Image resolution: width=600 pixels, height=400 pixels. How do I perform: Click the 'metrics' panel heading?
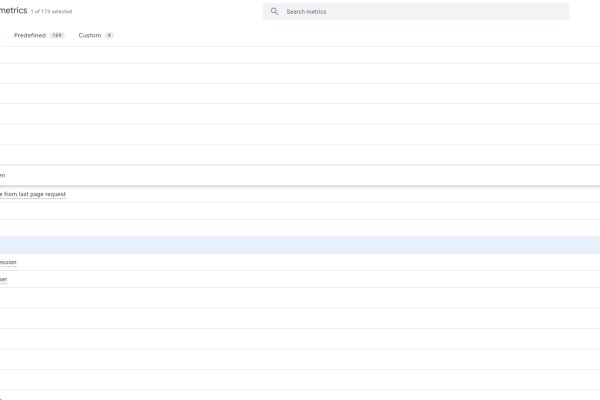point(13,10)
